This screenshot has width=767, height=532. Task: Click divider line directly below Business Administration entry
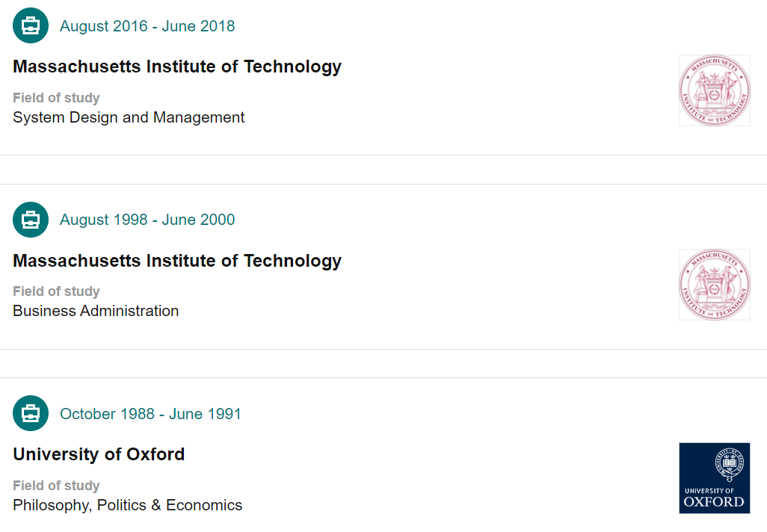tap(383, 349)
